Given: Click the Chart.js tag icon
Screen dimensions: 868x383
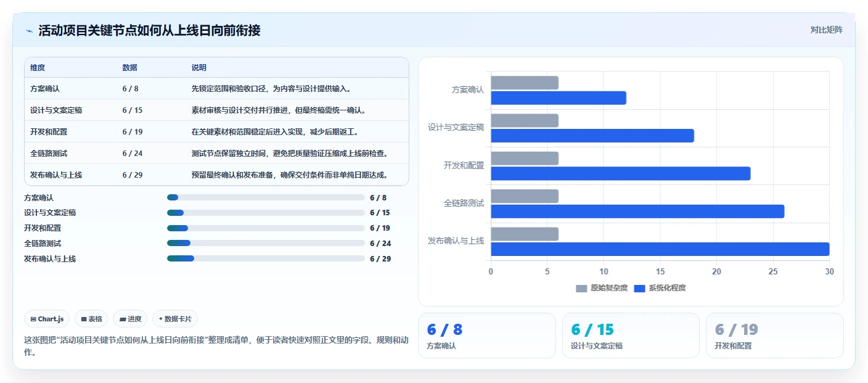Looking at the screenshot, I should 33,319.
